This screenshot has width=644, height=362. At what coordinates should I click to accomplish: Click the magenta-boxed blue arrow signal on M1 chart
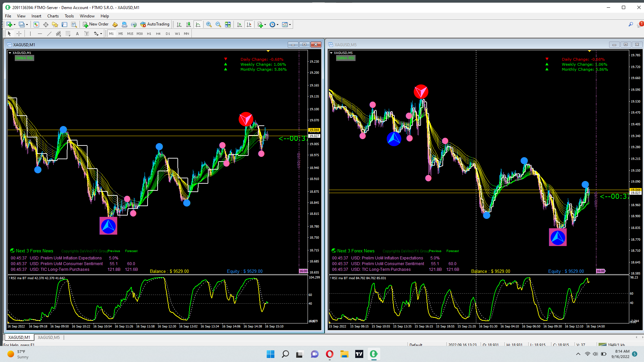tap(108, 226)
